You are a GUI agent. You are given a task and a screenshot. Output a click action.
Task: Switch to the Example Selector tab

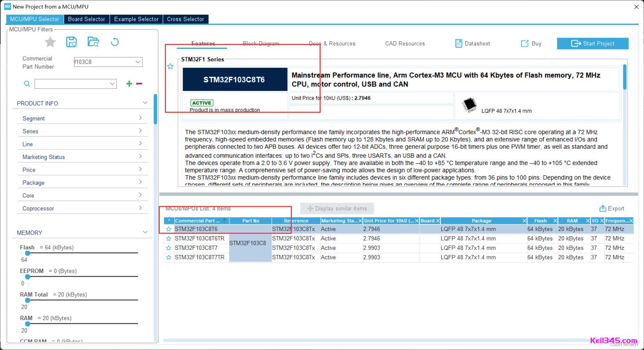point(136,19)
